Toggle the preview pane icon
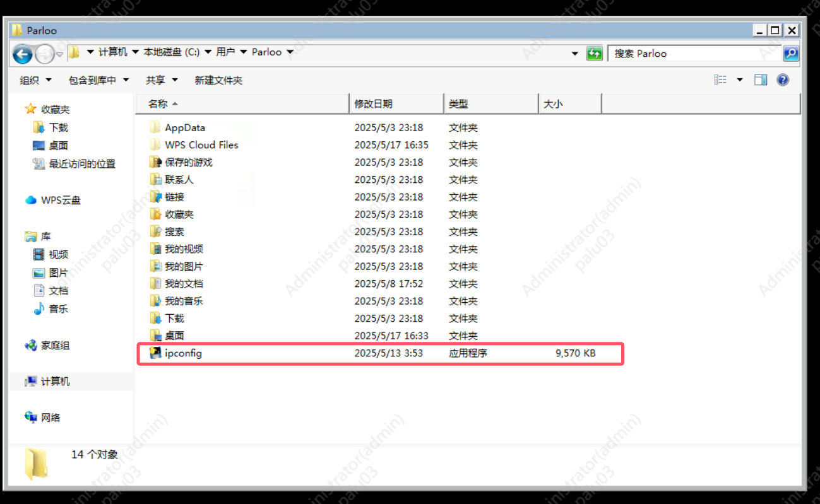This screenshot has width=820, height=504. [x=761, y=80]
